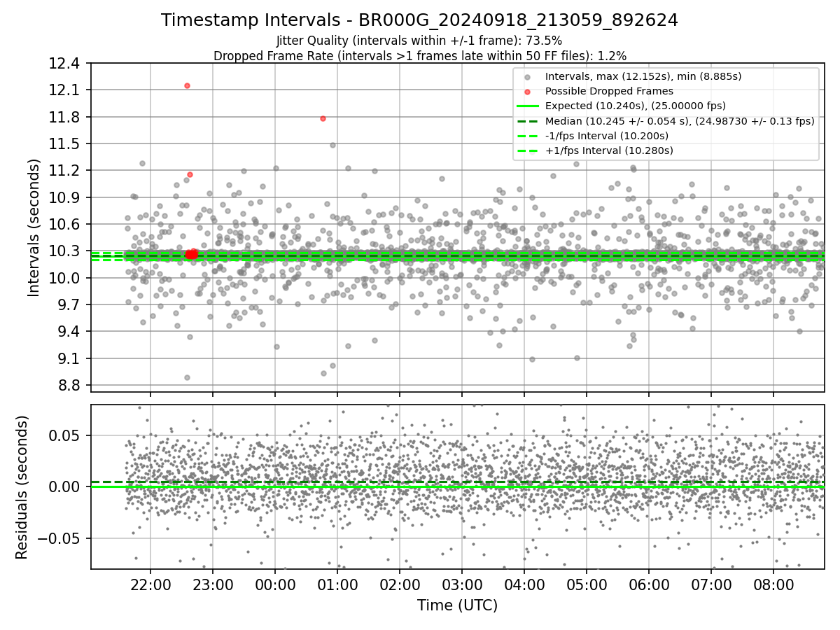
Task: Click y-axis tick label '11.5'
Action: tap(65, 144)
